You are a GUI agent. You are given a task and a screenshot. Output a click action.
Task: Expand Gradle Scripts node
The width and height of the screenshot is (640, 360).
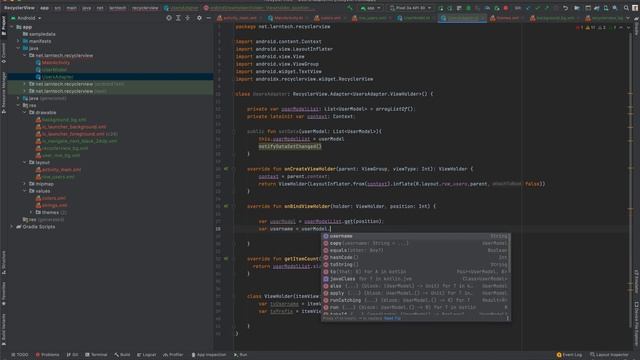click(12, 227)
